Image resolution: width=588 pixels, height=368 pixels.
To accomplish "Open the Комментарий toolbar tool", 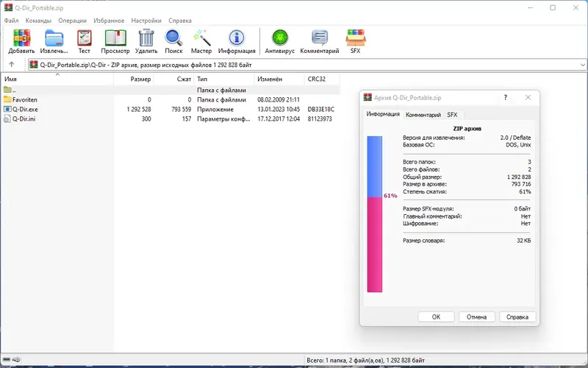I will click(x=320, y=38).
